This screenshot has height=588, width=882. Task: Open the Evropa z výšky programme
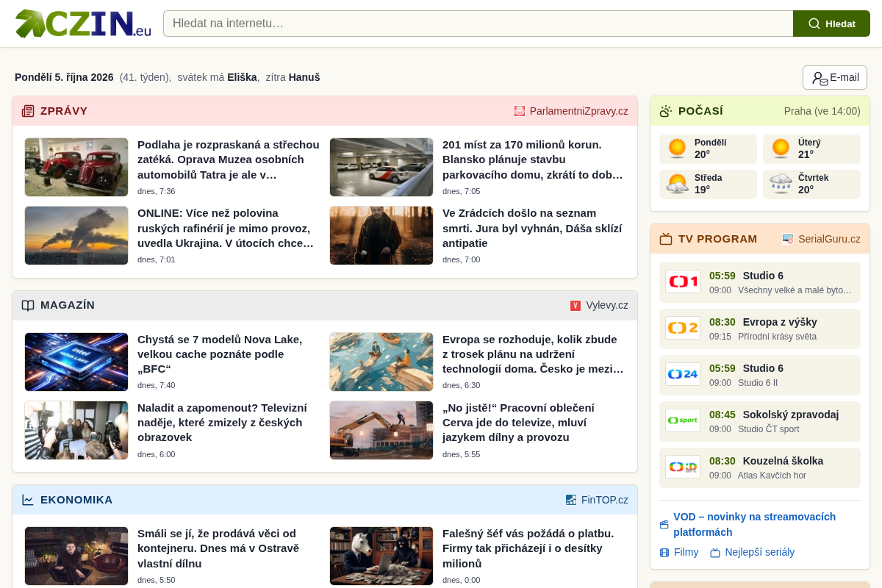760,329
